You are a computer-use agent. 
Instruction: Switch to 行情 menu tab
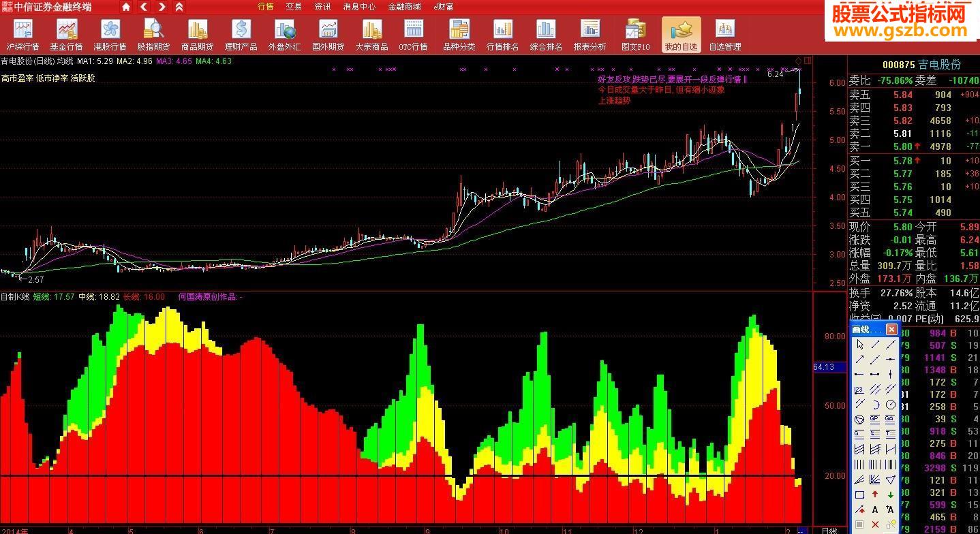tap(265, 7)
